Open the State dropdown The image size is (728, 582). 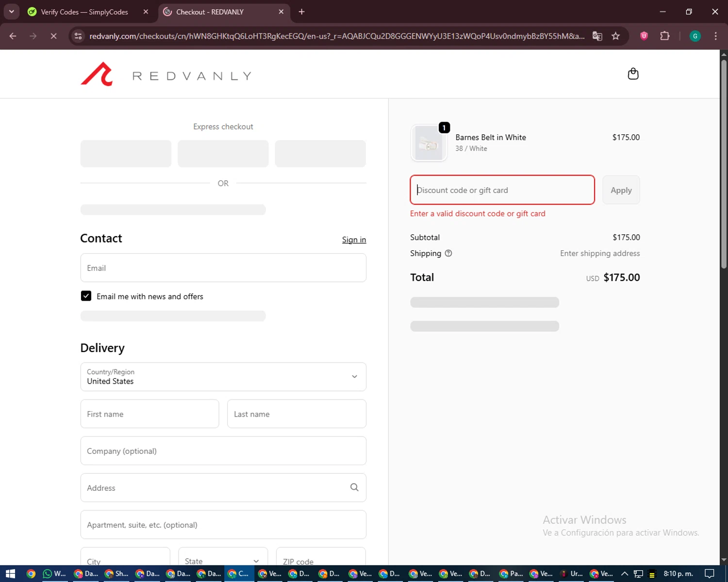coord(223,556)
